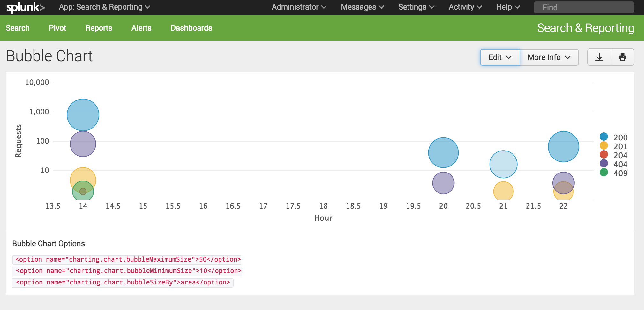Open the Edit dropdown

click(499, 57)
